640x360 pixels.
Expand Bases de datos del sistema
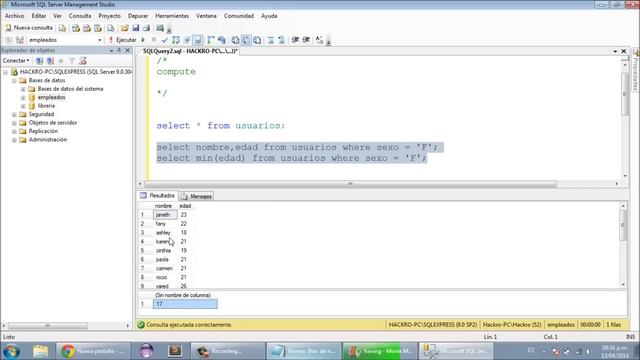pyautogui.click(x=23, y=89)
